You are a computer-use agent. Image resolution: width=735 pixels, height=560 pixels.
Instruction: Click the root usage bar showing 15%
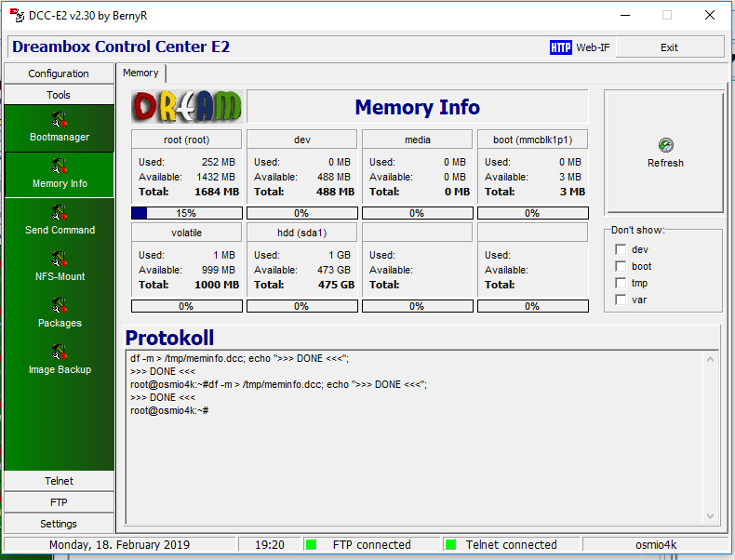click(x=187, y=213)
